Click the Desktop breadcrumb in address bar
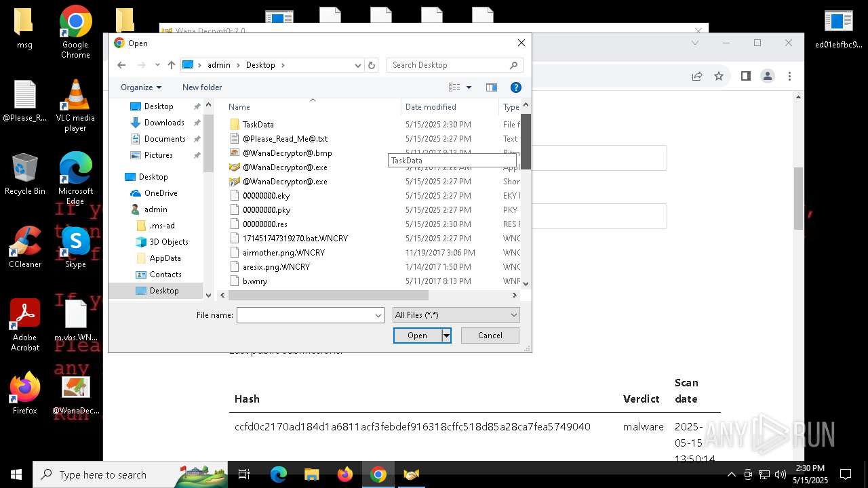Screen dimensions: 868x488 260,65
